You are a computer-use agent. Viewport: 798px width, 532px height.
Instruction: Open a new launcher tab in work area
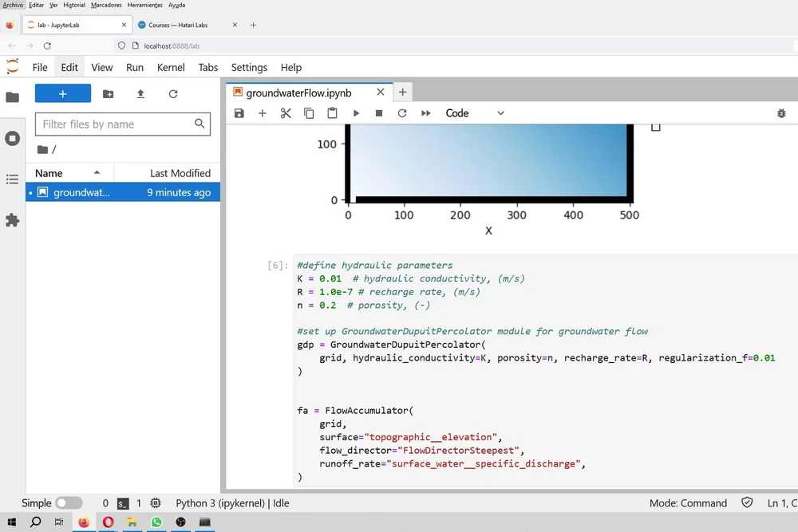point(402,92)
